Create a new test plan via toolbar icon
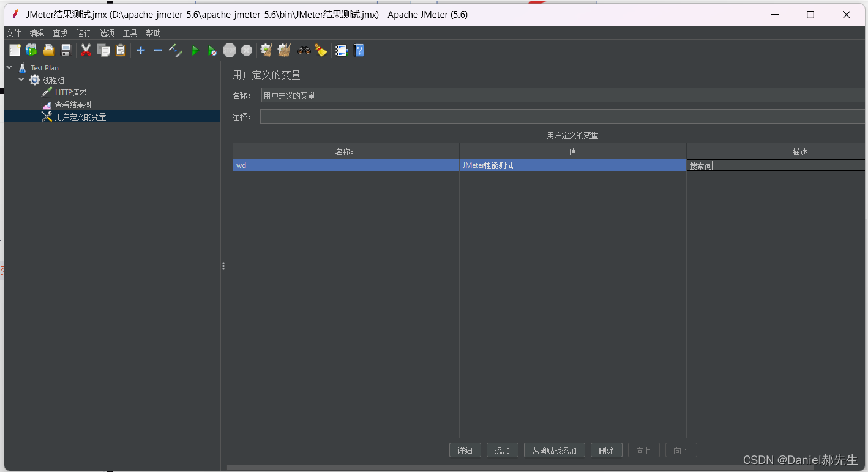868x472 pixels. 15,50
